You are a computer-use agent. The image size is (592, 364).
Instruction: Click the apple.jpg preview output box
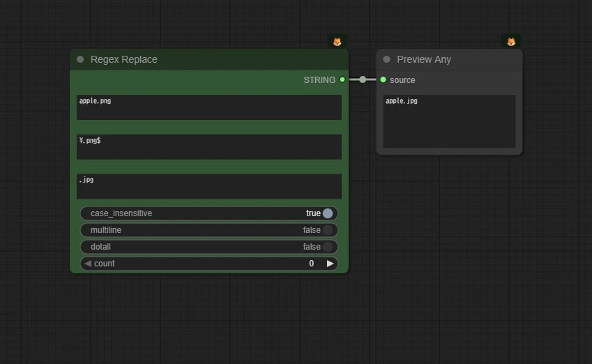tap(449, 121)
